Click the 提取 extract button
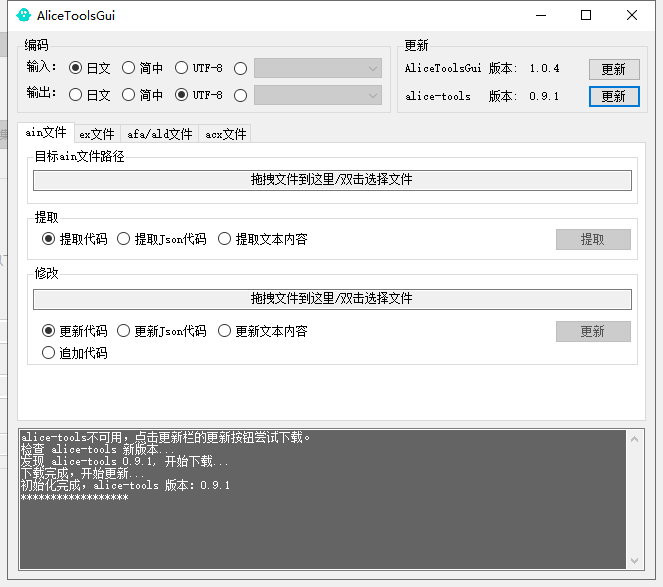663x587 pixels. tap(593, 239)
